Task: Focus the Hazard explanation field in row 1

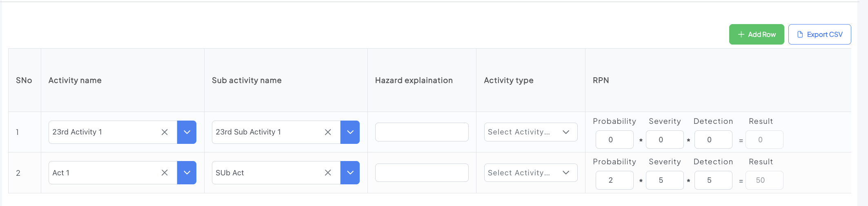Action: point(421,132)
